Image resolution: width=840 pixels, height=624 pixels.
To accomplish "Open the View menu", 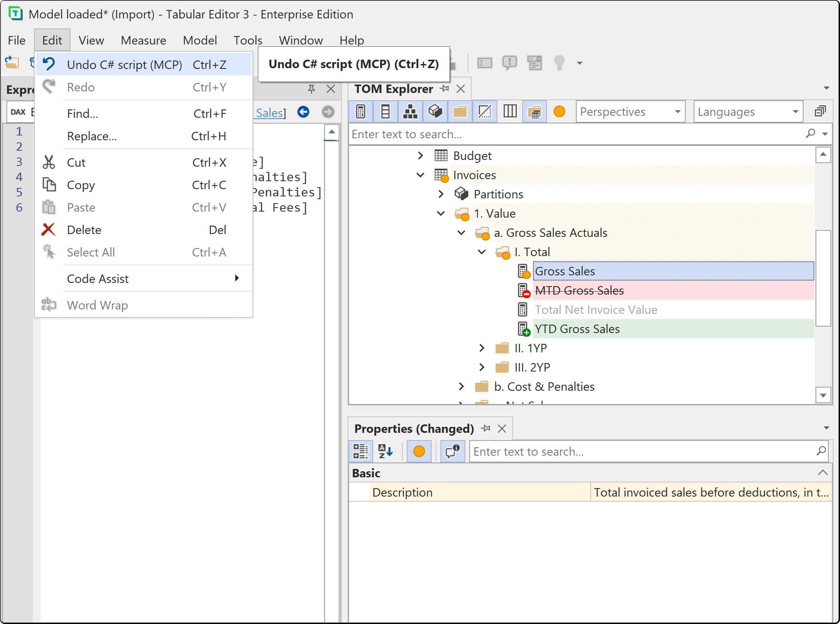I will (x=91, y=40).
